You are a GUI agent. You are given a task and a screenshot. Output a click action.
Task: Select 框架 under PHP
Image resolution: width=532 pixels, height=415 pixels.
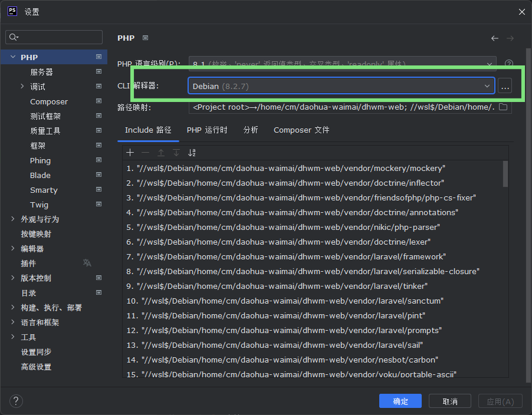[x=38, y=146]
